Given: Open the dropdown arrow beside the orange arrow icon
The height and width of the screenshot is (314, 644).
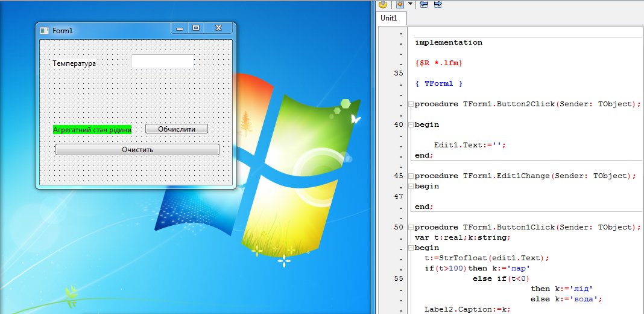Looking at the screenshot, I should click(x=410, y=4).
